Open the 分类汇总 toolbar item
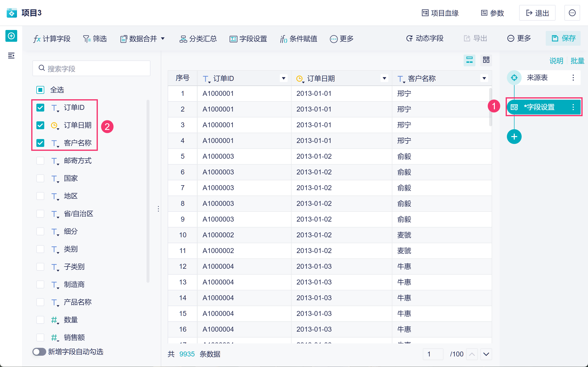 pyautogui.click(x=198, y=39)
